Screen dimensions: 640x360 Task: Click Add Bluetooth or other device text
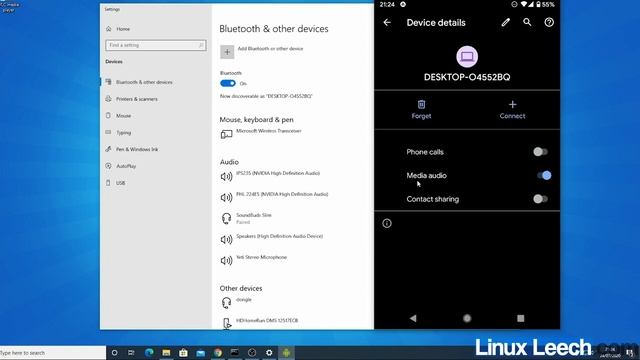coord(270,49)
